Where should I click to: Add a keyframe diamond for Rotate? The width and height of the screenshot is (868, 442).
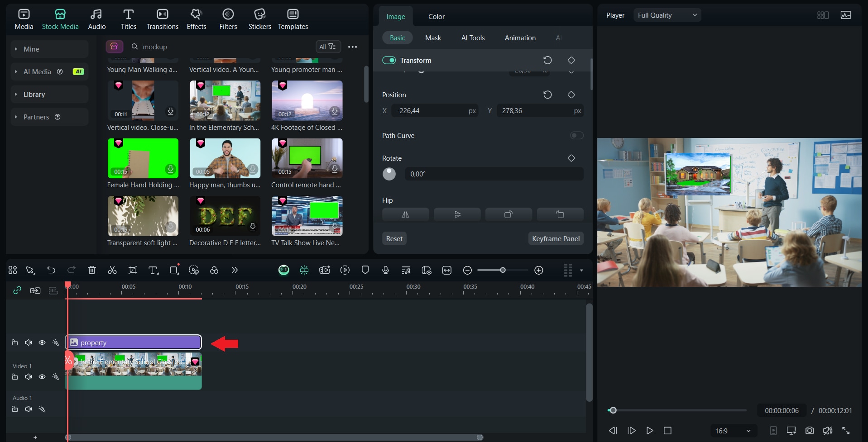(571, 158)
